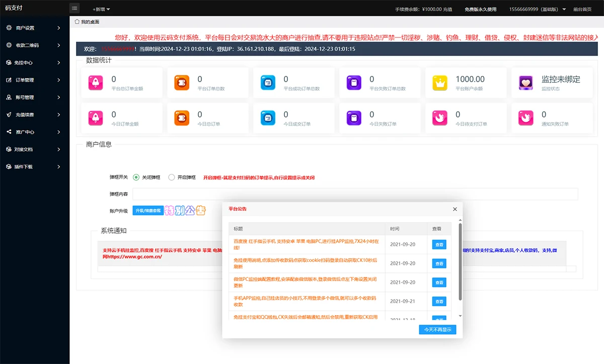Open the 我的桌面 tab
The height and width of the screenshot is (364, 604).
88,22
